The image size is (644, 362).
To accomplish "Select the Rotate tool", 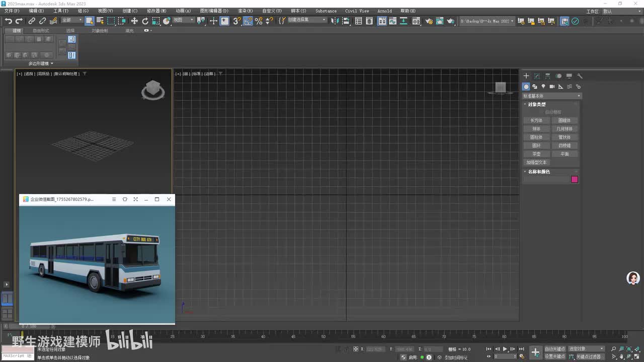I will tap(145, 21).
